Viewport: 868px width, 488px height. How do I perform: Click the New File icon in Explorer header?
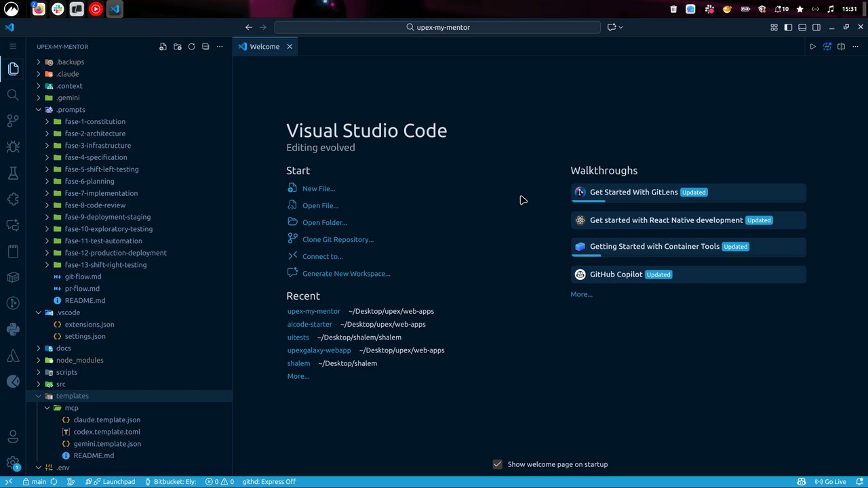[x=163, y=47]
